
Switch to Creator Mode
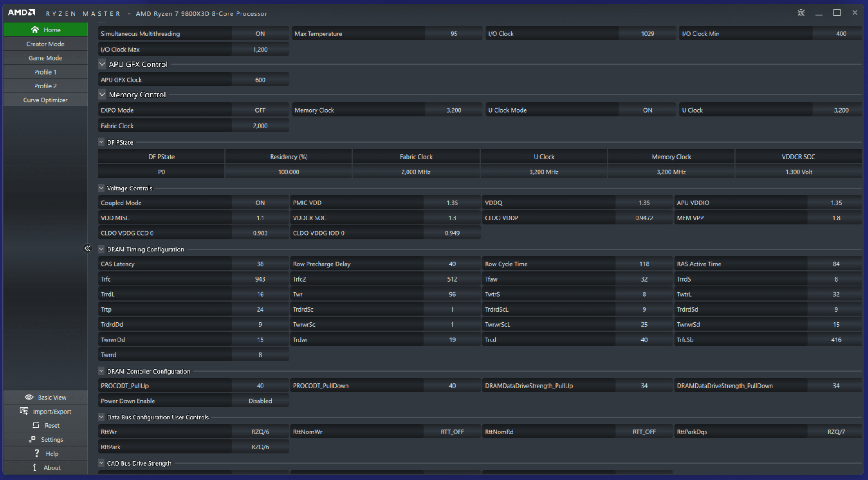click(45, 44)
